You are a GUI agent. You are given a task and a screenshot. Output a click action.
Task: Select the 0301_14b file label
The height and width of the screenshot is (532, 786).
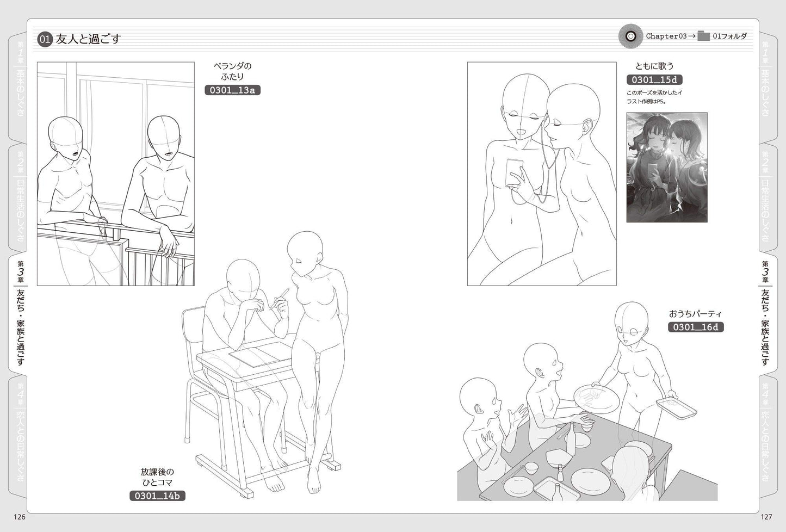[157, 496]
